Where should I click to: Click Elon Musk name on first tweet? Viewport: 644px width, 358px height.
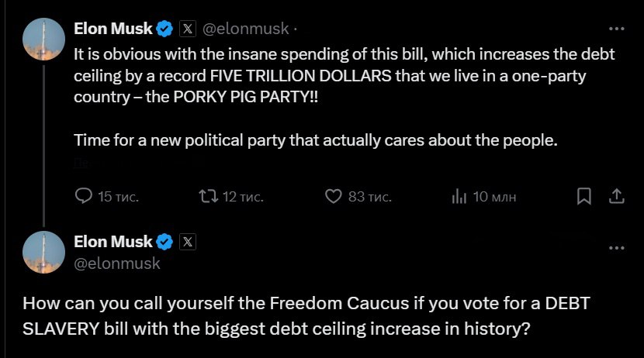113,29
